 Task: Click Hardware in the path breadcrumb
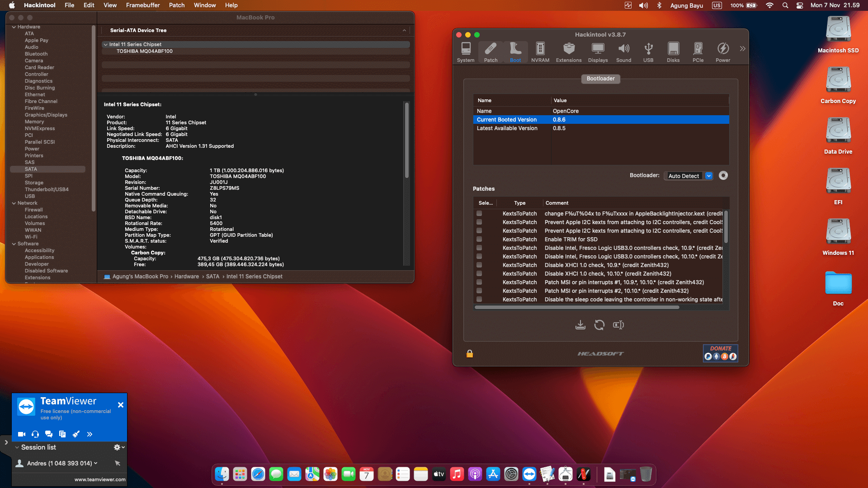coord(187,277)
